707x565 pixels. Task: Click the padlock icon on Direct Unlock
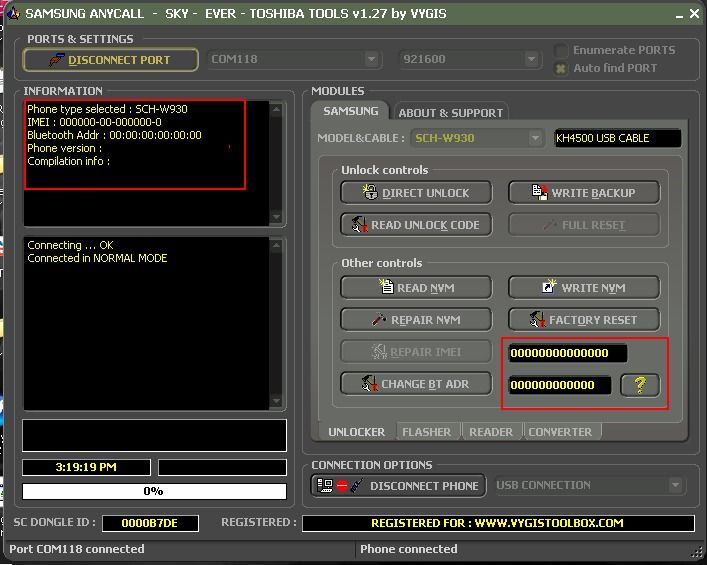370,192
